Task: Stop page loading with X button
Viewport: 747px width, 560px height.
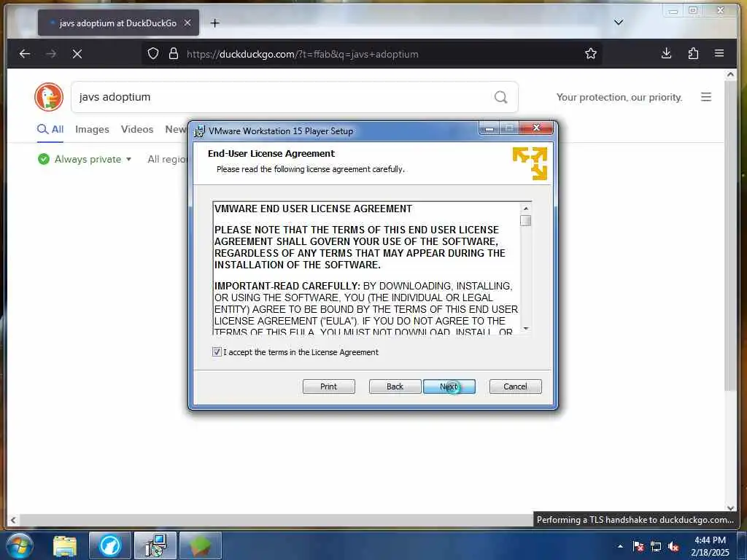Action: pyautogui.click(x=77, y=54)
